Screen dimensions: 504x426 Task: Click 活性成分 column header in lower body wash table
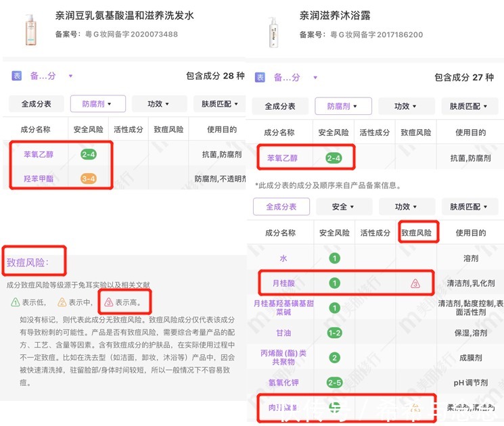(375, 233)
